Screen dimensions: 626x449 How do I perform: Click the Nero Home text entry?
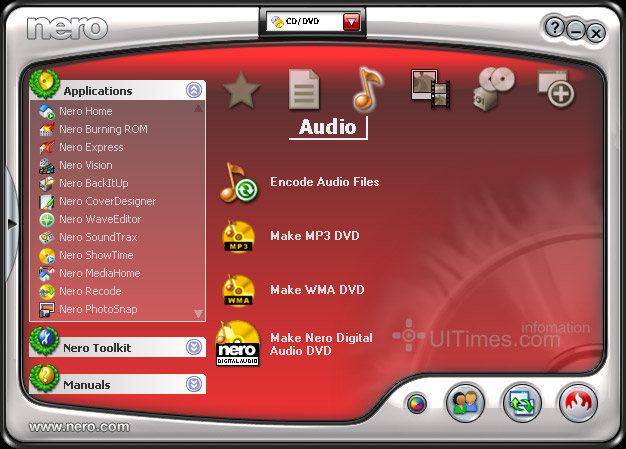86,111
